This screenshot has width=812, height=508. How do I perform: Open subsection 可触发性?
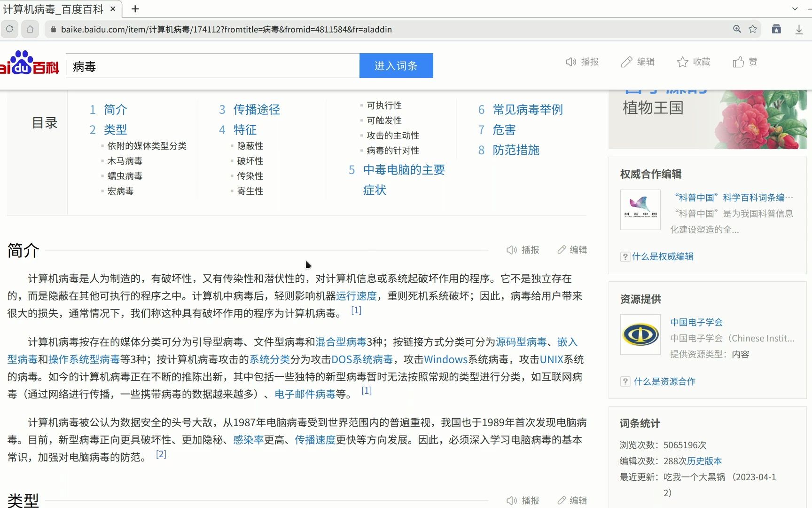384,120
